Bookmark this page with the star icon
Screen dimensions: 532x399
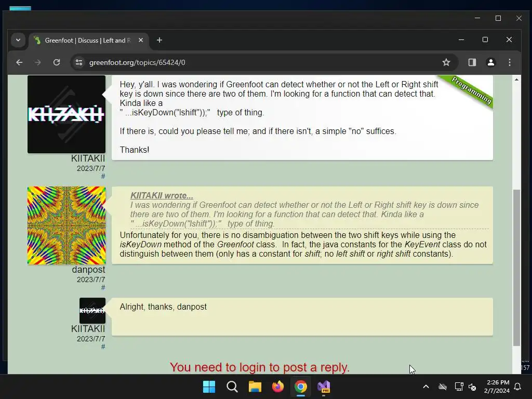[446, 62]
